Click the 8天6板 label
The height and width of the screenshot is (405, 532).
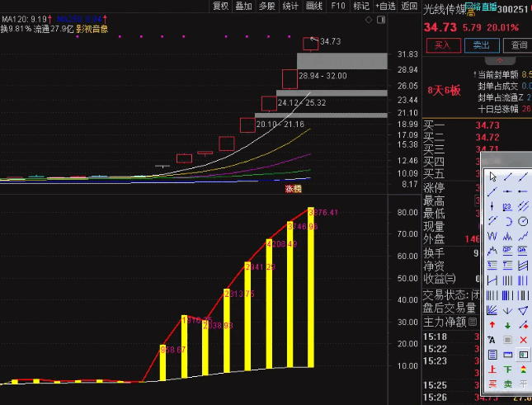click(x=444, y=91)
